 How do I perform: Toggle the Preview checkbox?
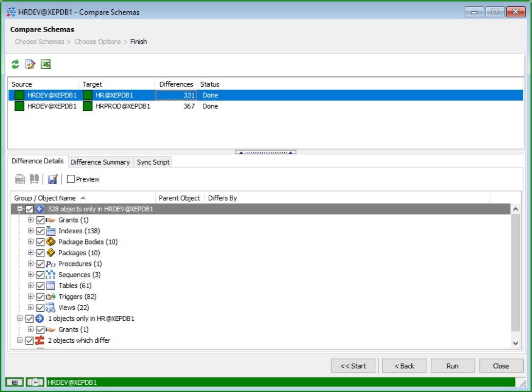(71, 179)
